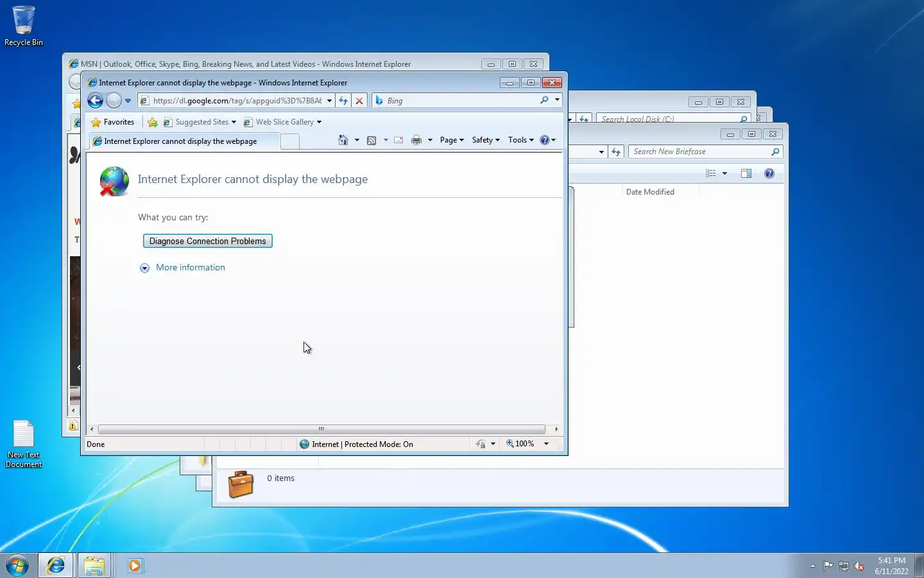Expand the Web Slice Gallery dropdown arrow

tap(319, 122)
